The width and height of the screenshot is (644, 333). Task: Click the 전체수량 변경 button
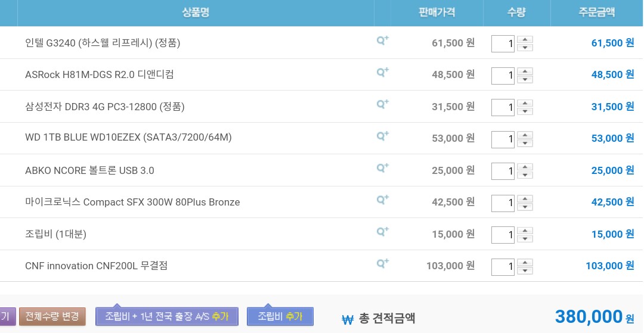(x=52, y=316)
